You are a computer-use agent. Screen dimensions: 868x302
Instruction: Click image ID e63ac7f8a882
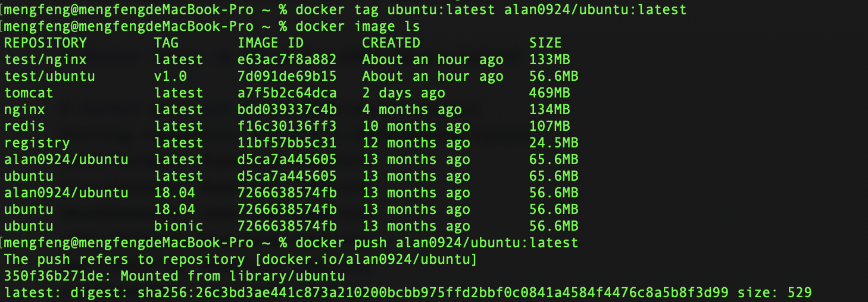click(287, 59)
